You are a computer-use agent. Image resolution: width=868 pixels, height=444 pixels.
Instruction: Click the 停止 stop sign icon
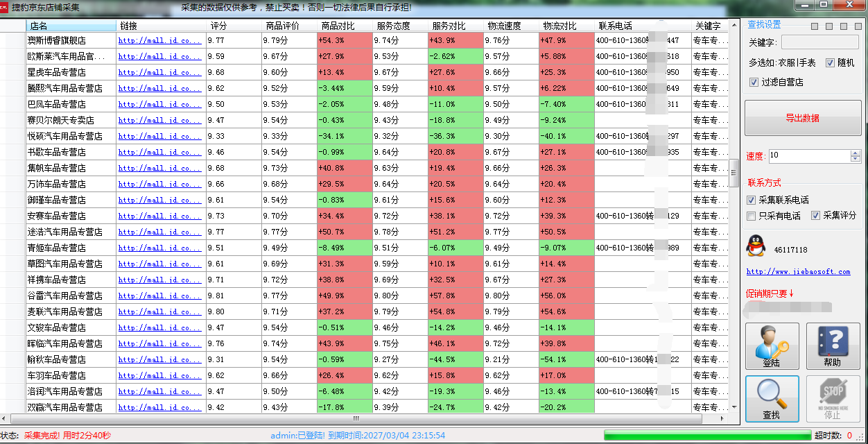pyautogui.click(x=833, y=399)
